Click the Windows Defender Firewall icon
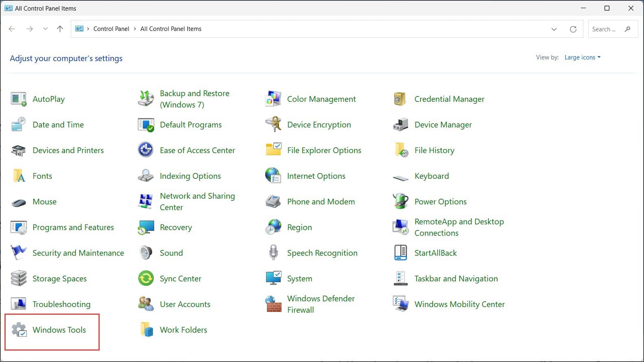The width and height of the screenshot is (644, 362). (x=273, y=304)
